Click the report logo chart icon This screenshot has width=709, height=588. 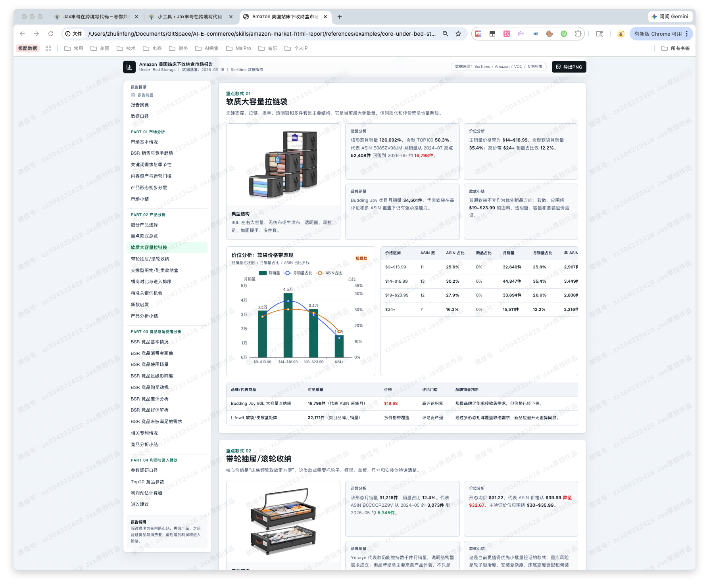pyautogui.click(x=129, y=67)
